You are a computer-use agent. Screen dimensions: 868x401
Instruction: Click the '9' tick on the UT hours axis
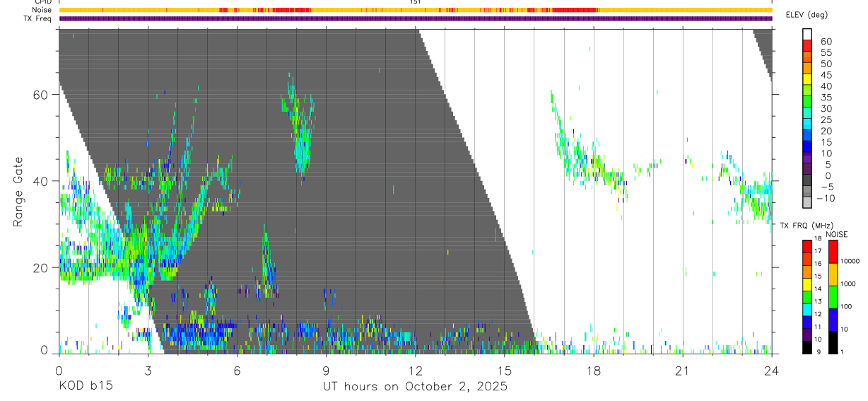(x=326, y=370)
